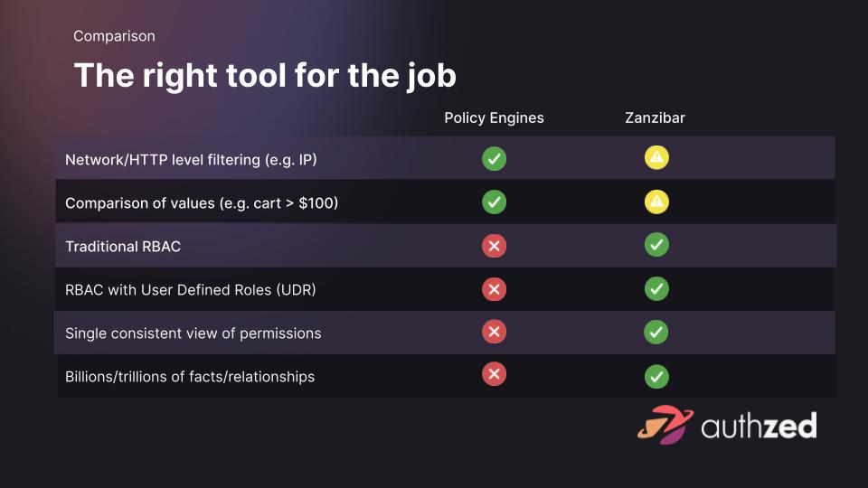Click Zanzibar's yellow warning icon for network filtering
The image size is (868, 488).
click(656, 158)
